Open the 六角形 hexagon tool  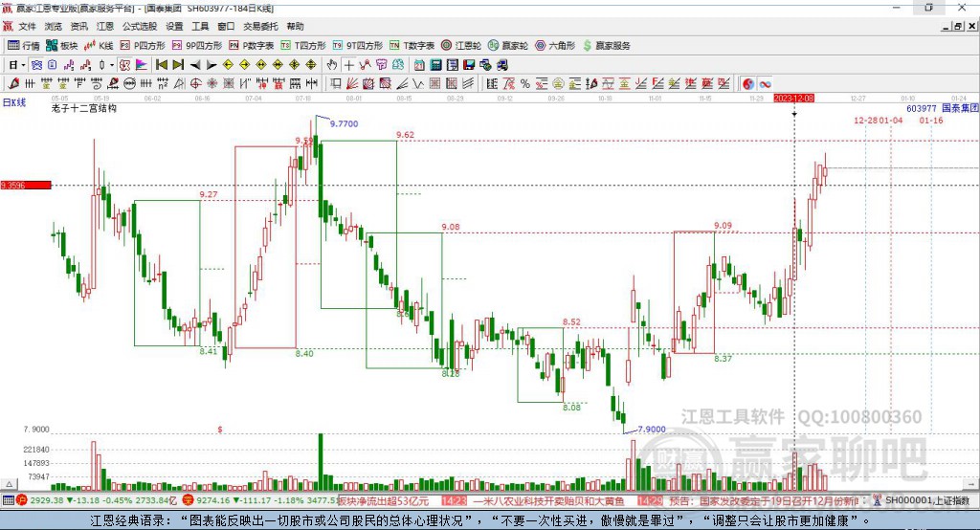click(x=555, y=46)
